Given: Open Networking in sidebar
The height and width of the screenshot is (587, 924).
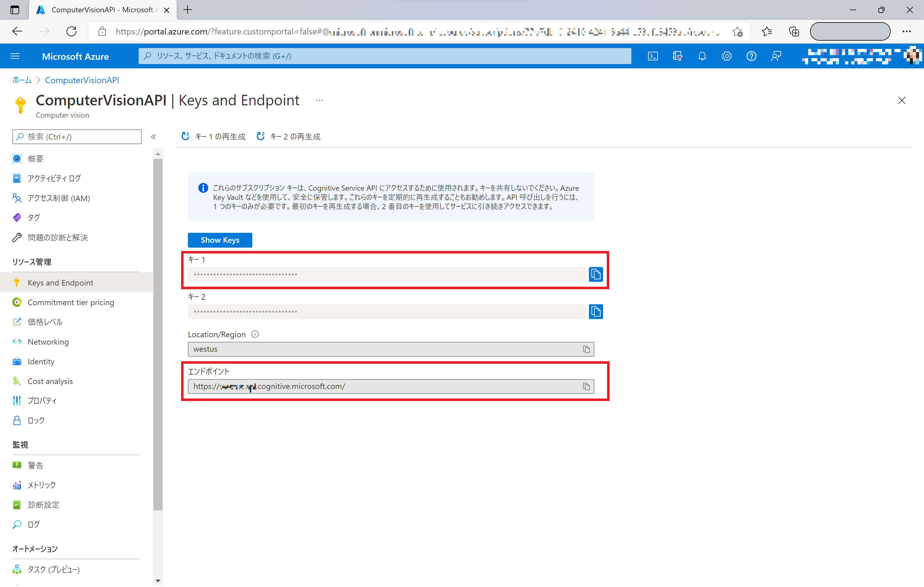Looking at the screenshot, I should pyautogui.click(x=77, y=342).
